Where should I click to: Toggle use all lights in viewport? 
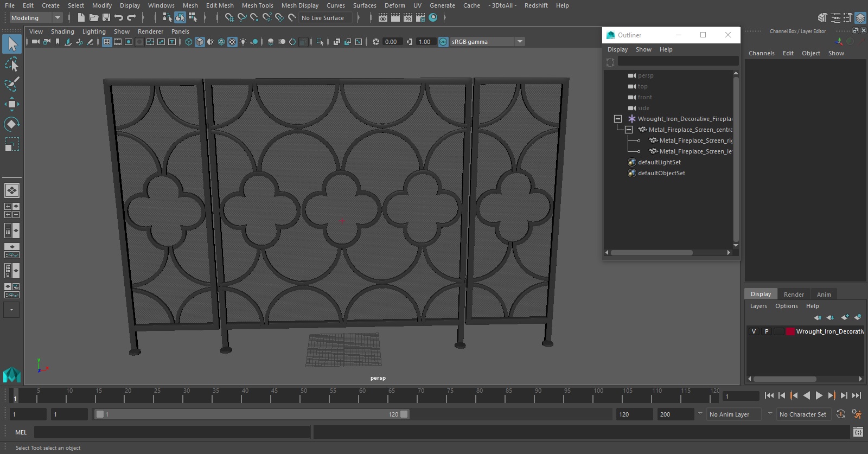tap(243, 42)
